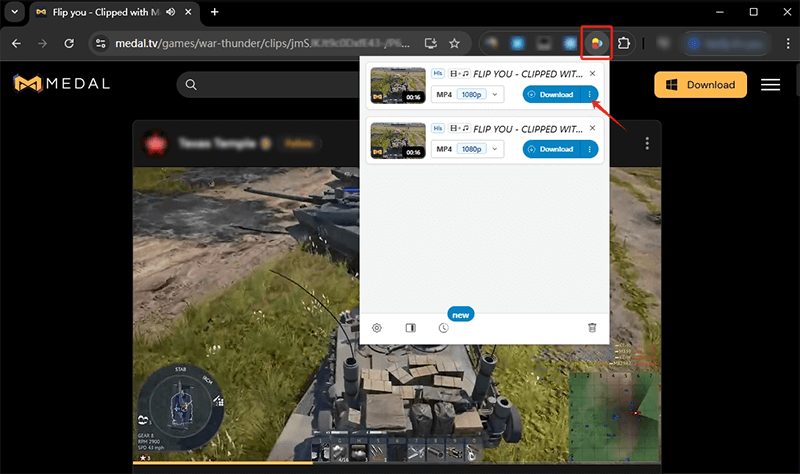Screen dimensions: 800x474
Task: Go forward to next page
Action: (42, 43)
